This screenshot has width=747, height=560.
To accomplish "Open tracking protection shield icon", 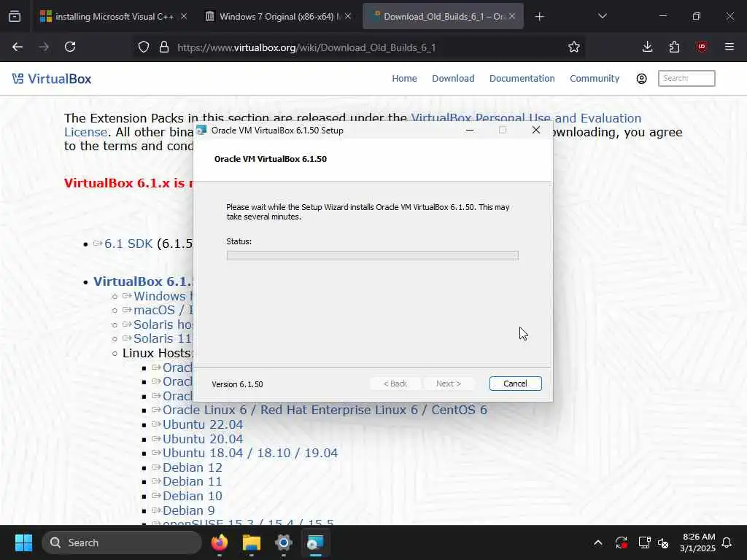I will 144,47.
